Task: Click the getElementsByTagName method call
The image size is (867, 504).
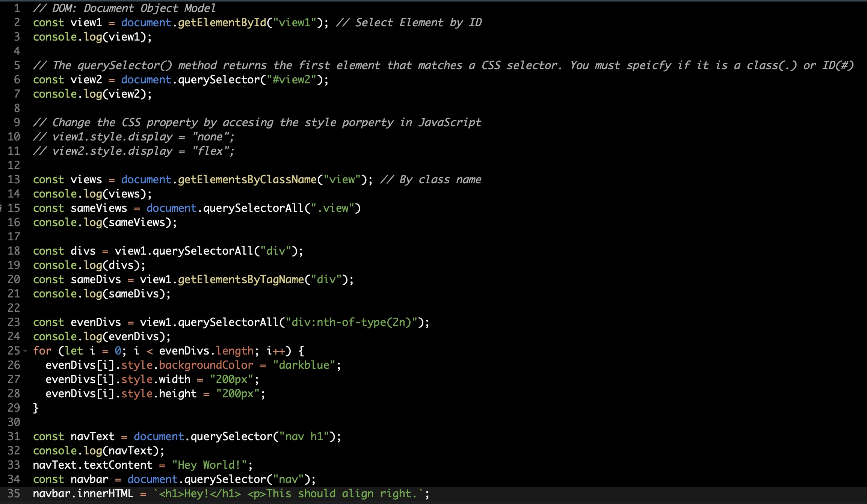Action: tap(240, 279)
